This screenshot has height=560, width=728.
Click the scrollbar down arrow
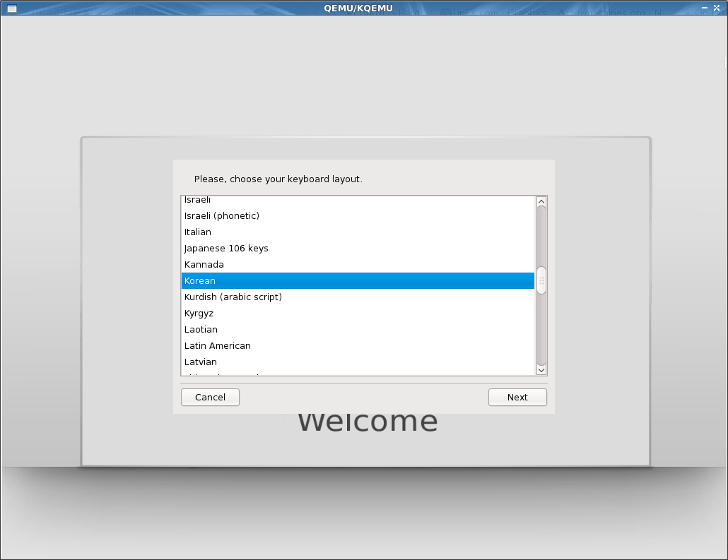541,370
